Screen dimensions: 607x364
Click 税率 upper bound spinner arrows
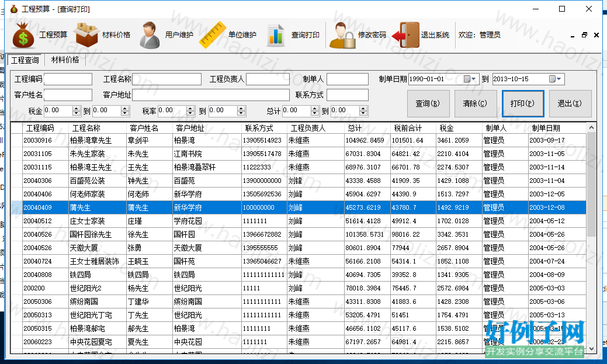(x=241, y=111)
